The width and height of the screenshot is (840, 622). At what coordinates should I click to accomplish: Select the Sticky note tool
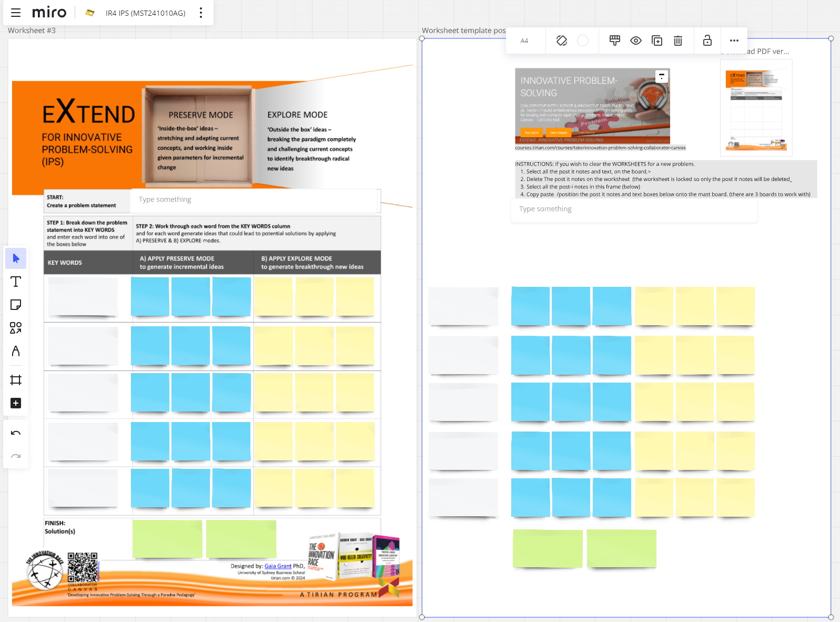click(16, 305)
